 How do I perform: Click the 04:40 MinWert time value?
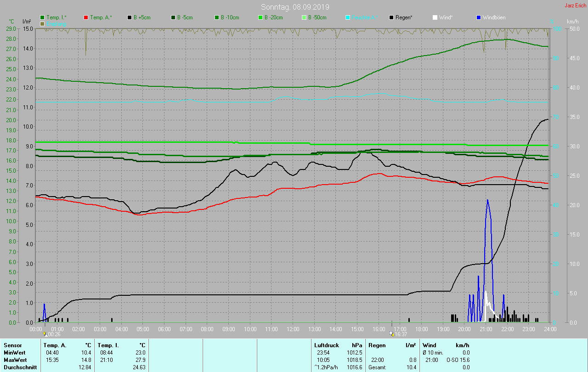pos(52,352)
